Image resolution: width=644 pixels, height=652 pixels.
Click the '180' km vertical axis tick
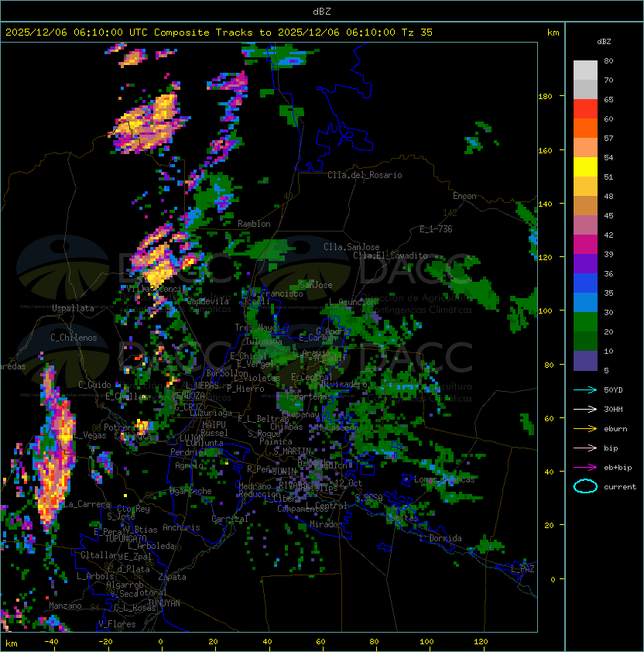point(545,96)
